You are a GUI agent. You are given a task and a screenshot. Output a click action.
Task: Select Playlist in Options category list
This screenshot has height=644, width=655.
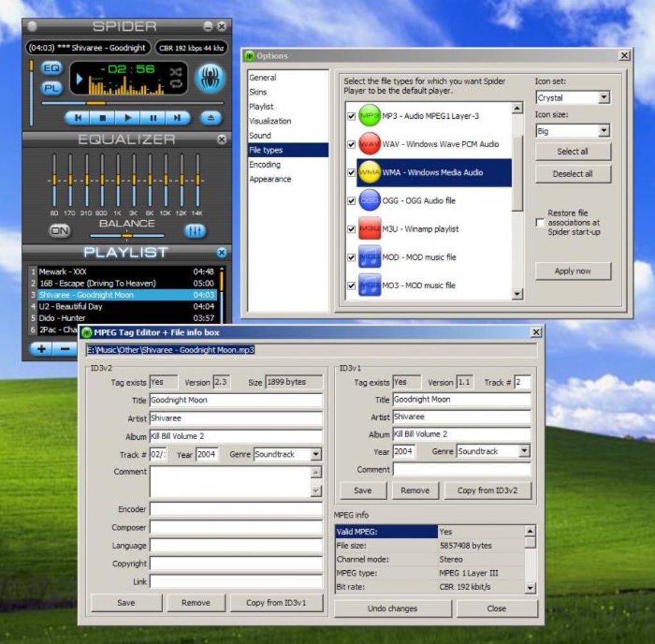(x=261, y=107)
